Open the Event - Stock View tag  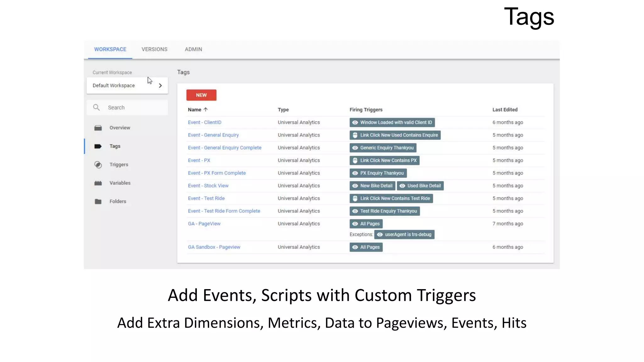pos(208,186)
